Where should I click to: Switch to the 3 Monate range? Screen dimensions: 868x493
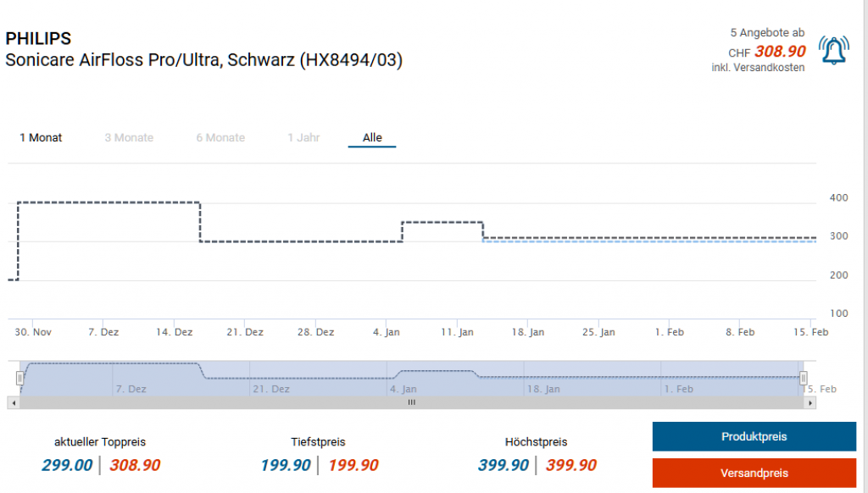(x=129, y=137)
